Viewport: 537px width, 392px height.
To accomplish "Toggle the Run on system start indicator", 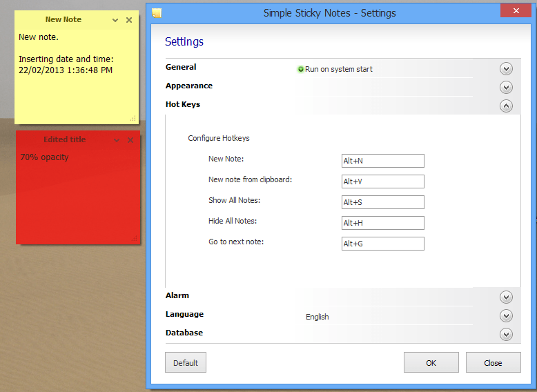I will 301,69.
